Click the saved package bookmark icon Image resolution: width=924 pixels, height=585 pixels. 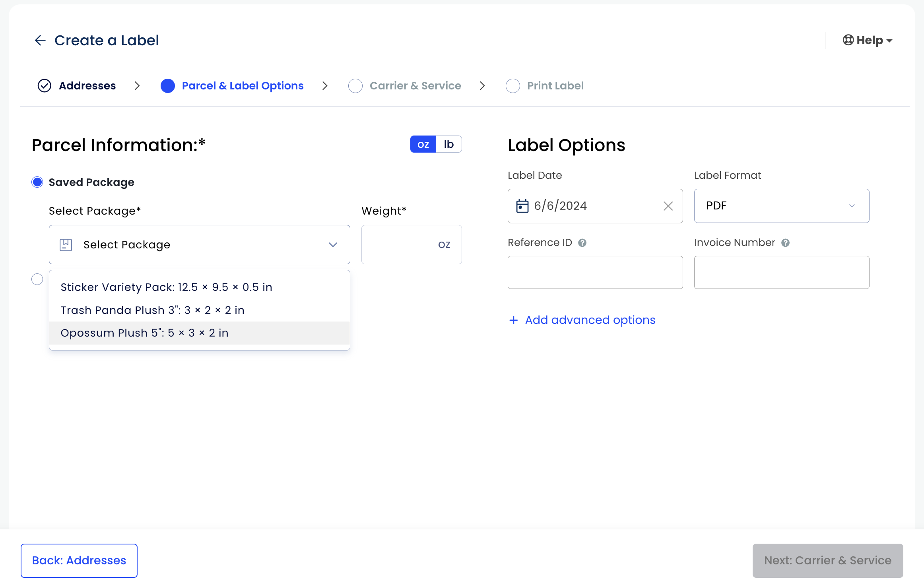pyautogui.click(x=66, y=245)
